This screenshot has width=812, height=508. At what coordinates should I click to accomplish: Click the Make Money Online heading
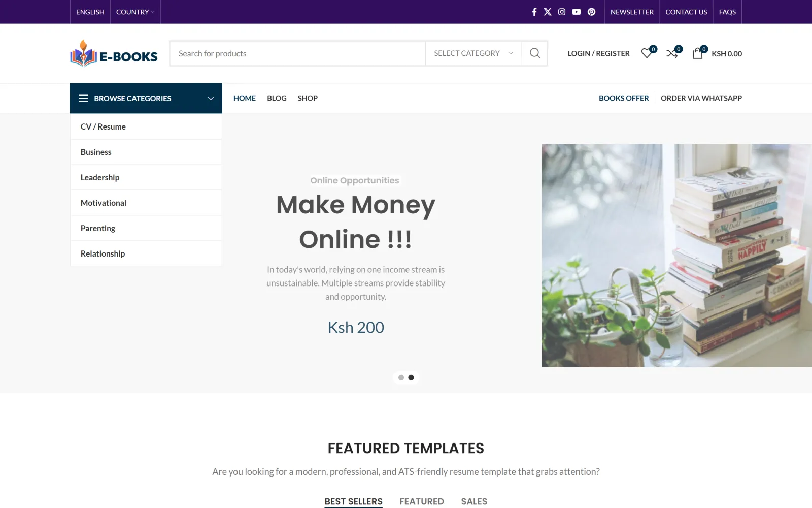coord(356,222)
